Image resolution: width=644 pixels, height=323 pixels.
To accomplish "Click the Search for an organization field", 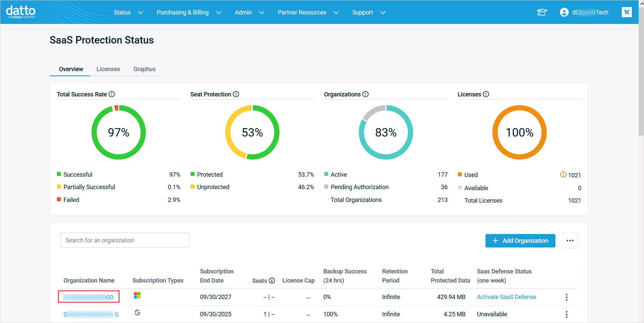I will (125, 240).
